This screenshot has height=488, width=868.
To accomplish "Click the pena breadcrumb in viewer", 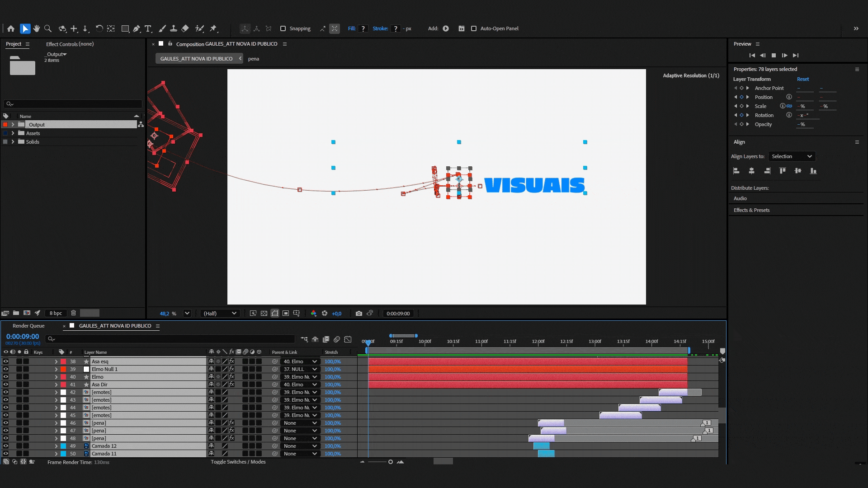I will point(254,59).
